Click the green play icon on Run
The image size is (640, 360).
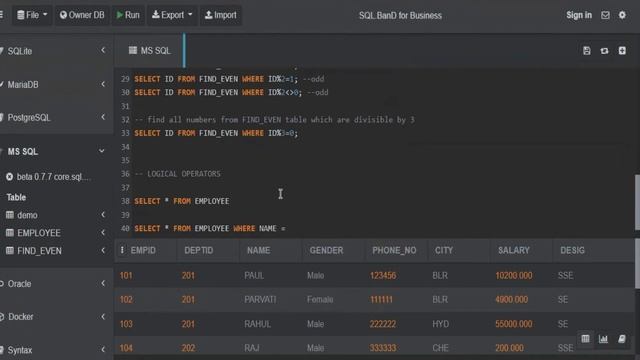coord(120,15)
